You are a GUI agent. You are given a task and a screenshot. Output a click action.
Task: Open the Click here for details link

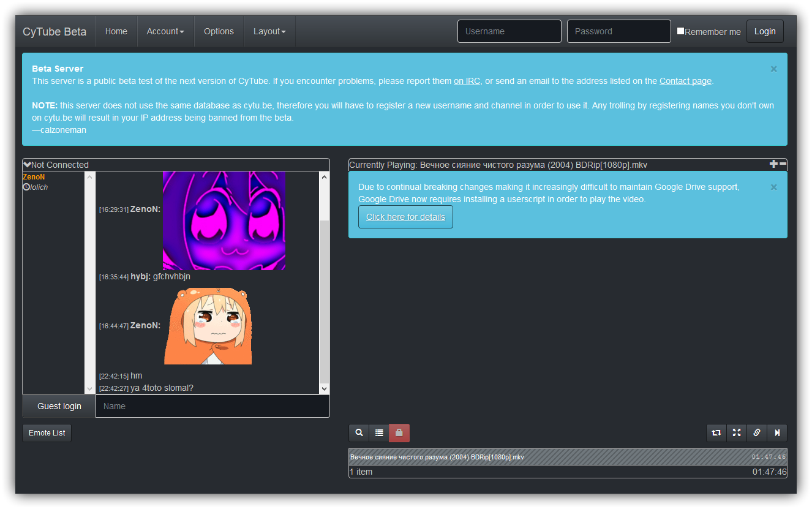(405, 217)
